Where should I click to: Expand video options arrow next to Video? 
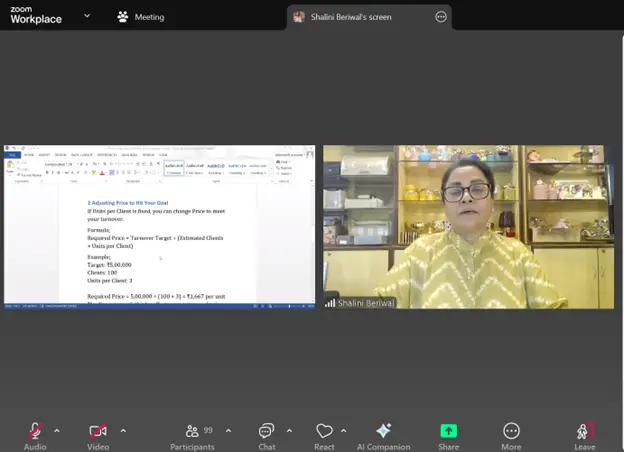pos(123,431)
